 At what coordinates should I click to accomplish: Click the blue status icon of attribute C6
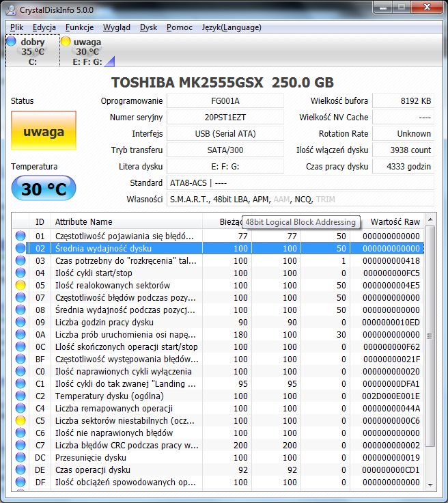(20, 433)
